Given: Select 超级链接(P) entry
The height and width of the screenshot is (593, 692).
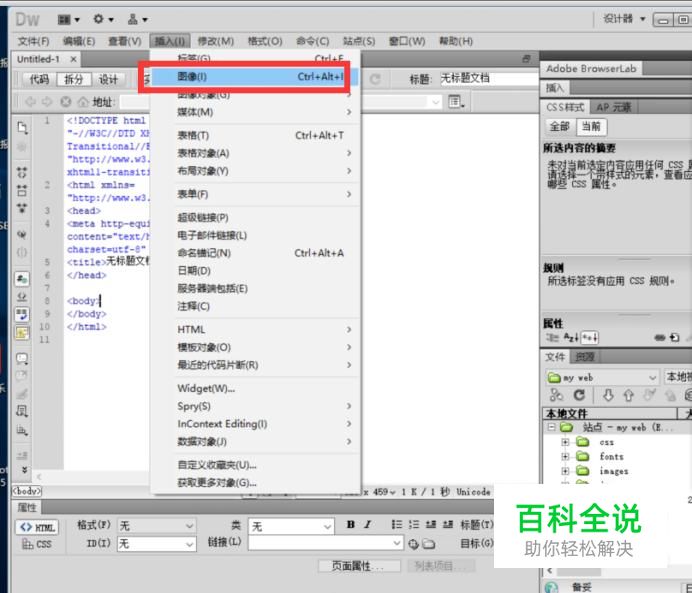Looking at the screenshot, I should [x=255, y=218].
